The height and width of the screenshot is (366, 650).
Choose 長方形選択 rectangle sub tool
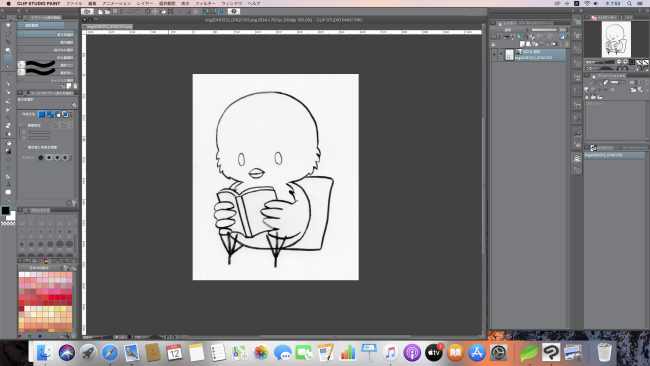tap(46, 34)
